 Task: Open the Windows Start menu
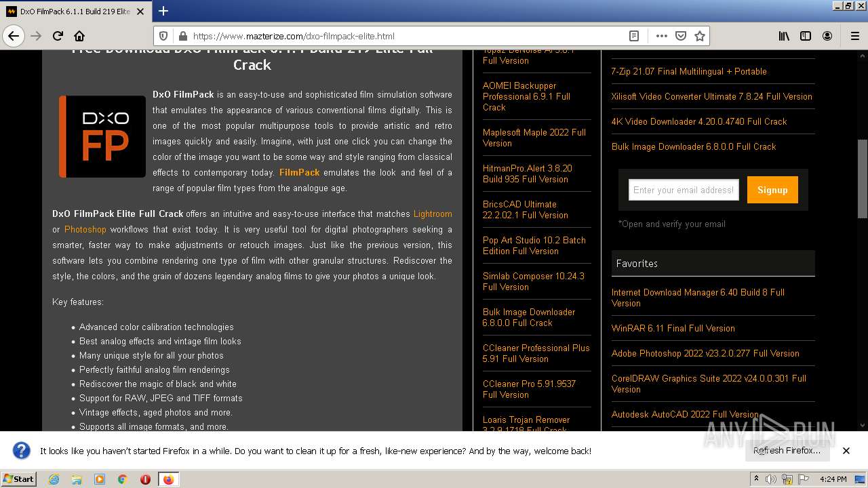coord(19,479)
